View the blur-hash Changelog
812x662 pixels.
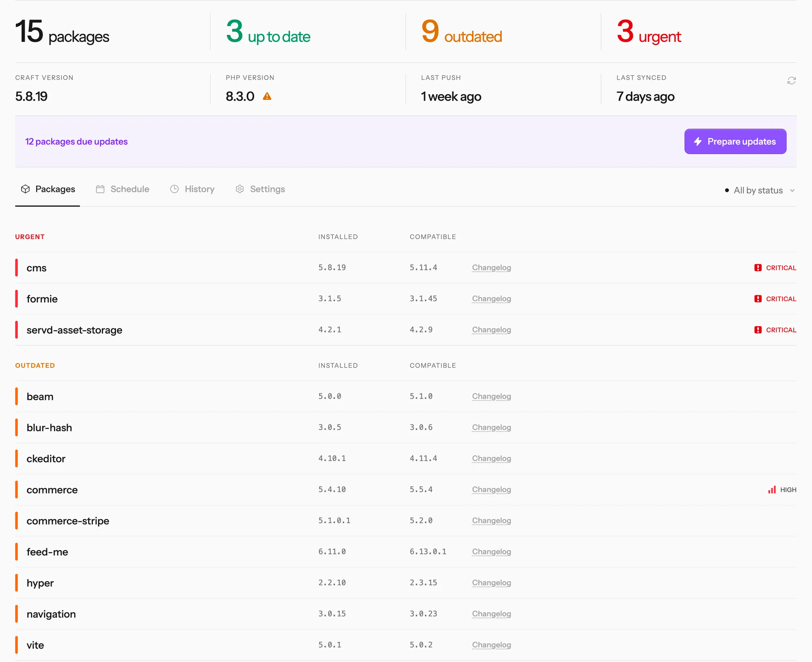point(491,427)
